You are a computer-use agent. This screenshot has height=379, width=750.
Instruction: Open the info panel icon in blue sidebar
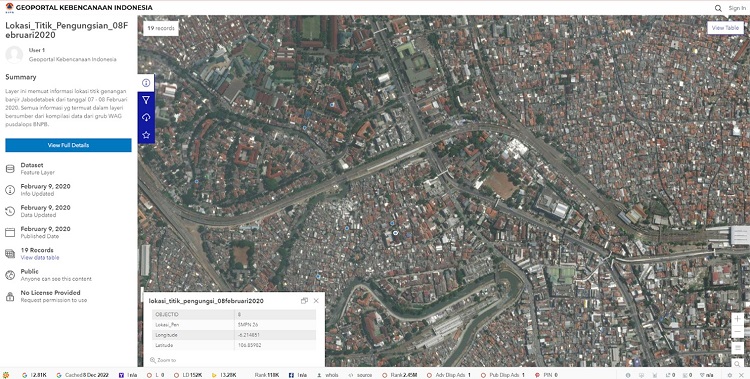(x=146, y=83)
